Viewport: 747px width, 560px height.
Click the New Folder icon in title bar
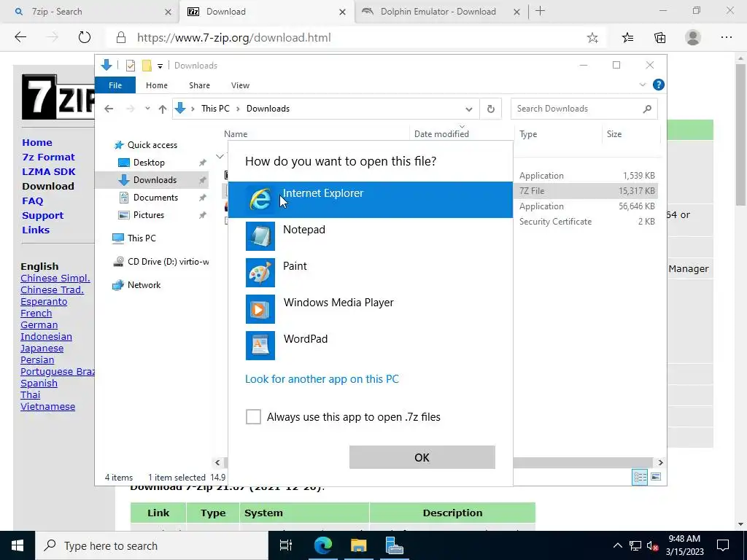coord(147,65)
